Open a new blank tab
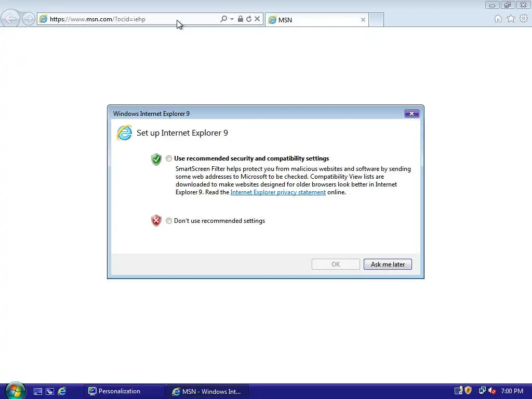 coord(376,20)
